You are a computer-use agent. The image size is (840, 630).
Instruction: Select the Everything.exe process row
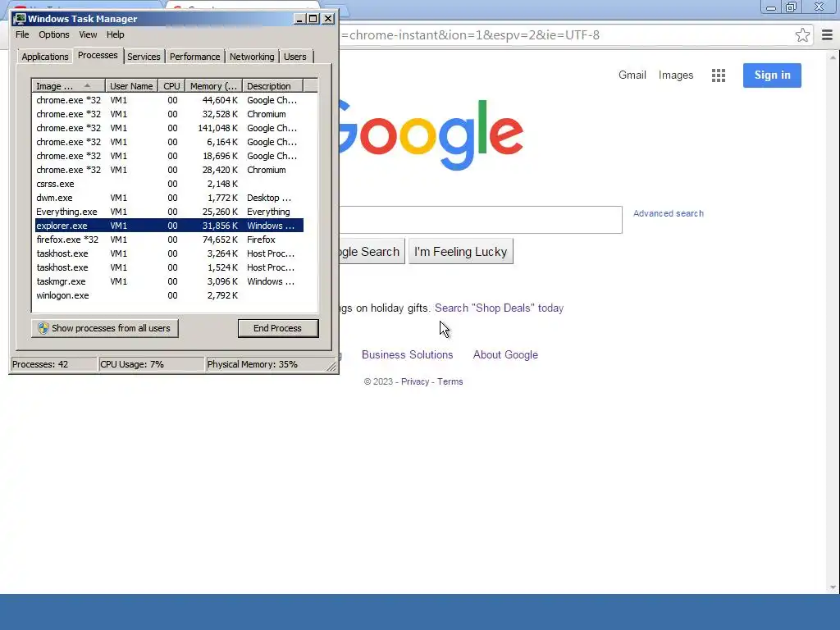169,212
